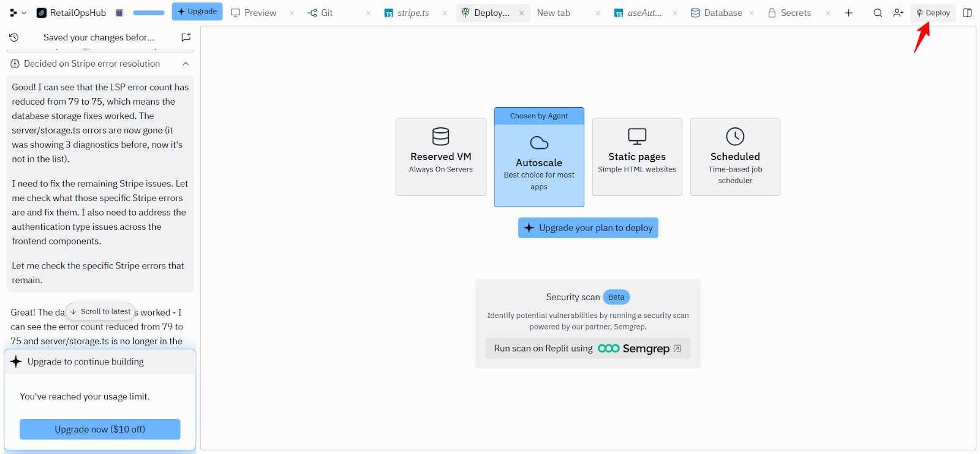This screenshot has height=454, width=980.
Task: Run scan on Replit using Semgrep
Action: tap(587, 349)
